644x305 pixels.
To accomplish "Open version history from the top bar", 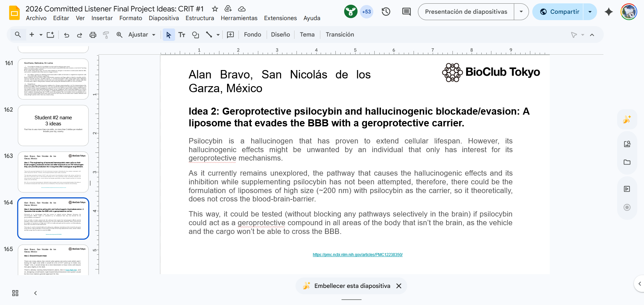I will click(x=386, y=11).
